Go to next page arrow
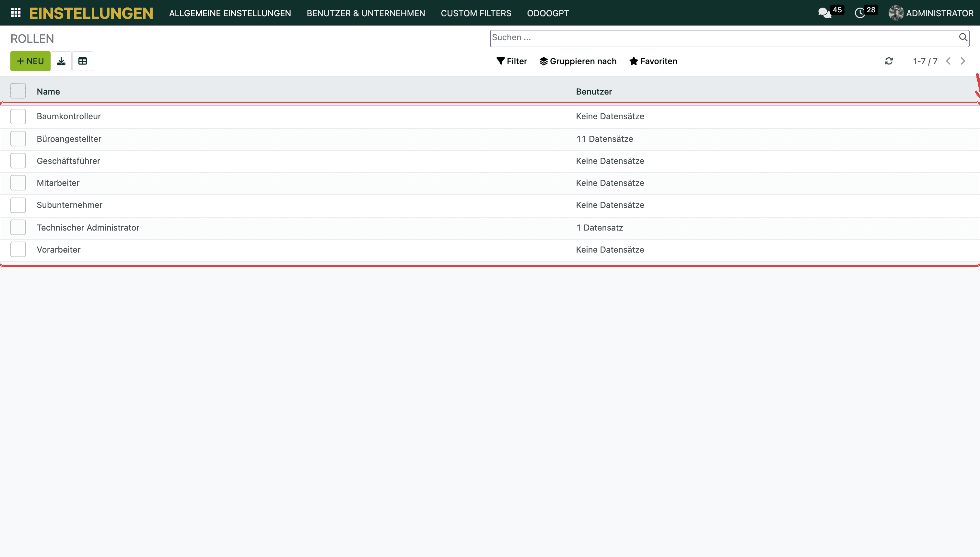 click(963, 61)
